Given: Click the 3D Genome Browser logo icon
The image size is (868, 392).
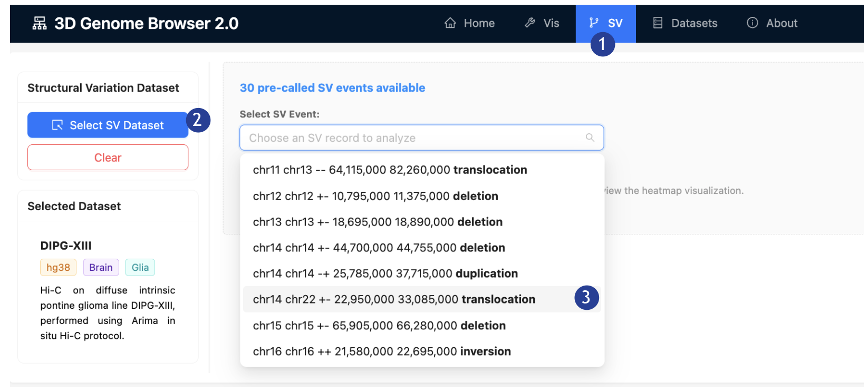Looking at the screenshot, I should (x=40, y=23).
